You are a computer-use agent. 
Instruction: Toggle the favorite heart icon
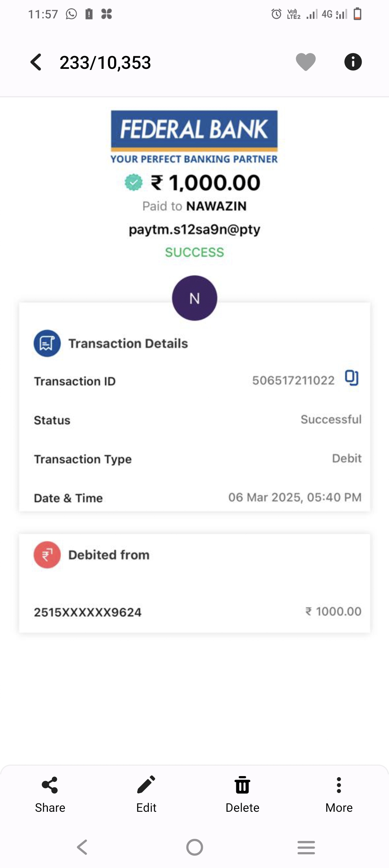tap(305, 62)
